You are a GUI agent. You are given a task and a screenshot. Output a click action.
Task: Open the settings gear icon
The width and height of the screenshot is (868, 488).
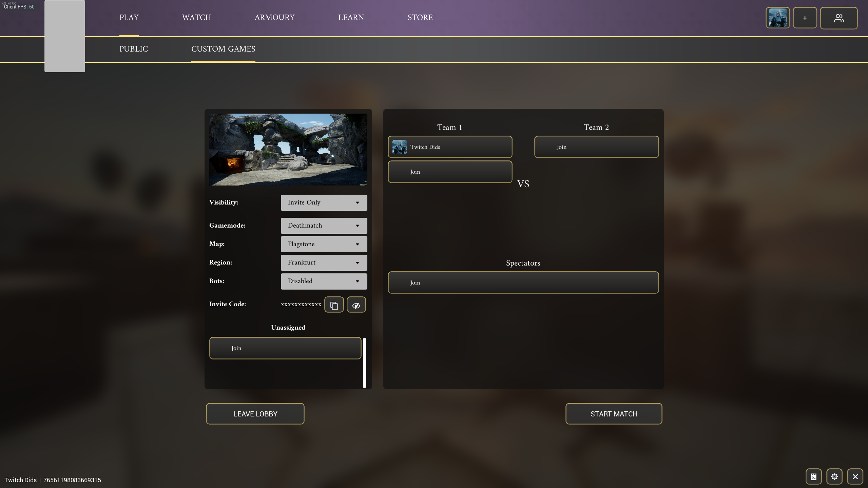834,476
